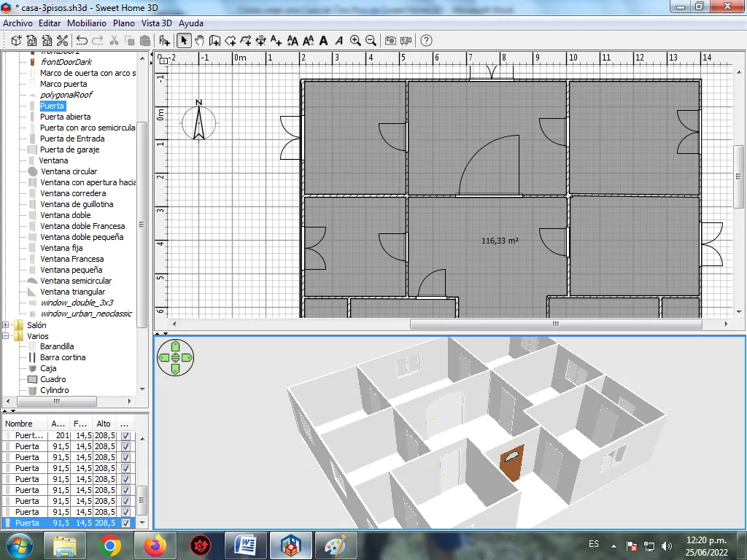Uncheck visibility on the highlighted Puerta row

125,523
